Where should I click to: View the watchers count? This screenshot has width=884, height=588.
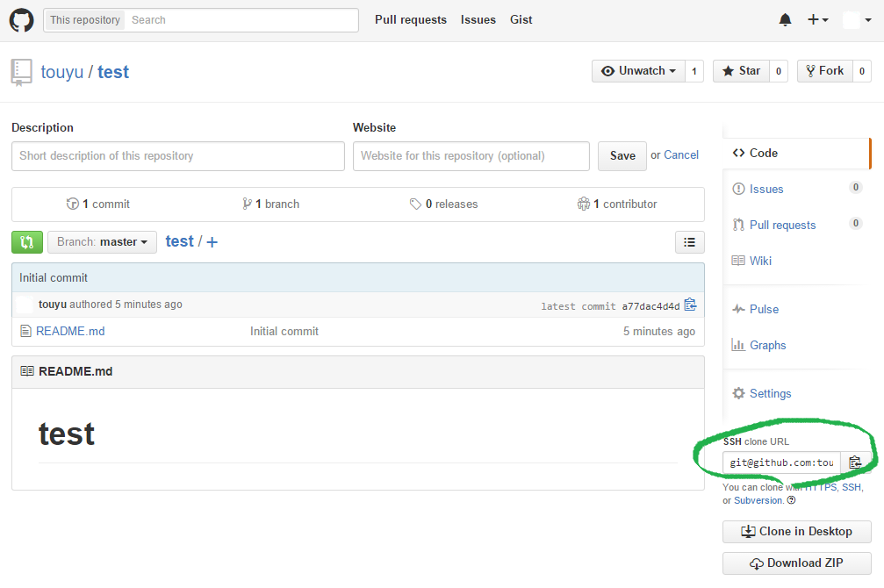pos(694,71)
